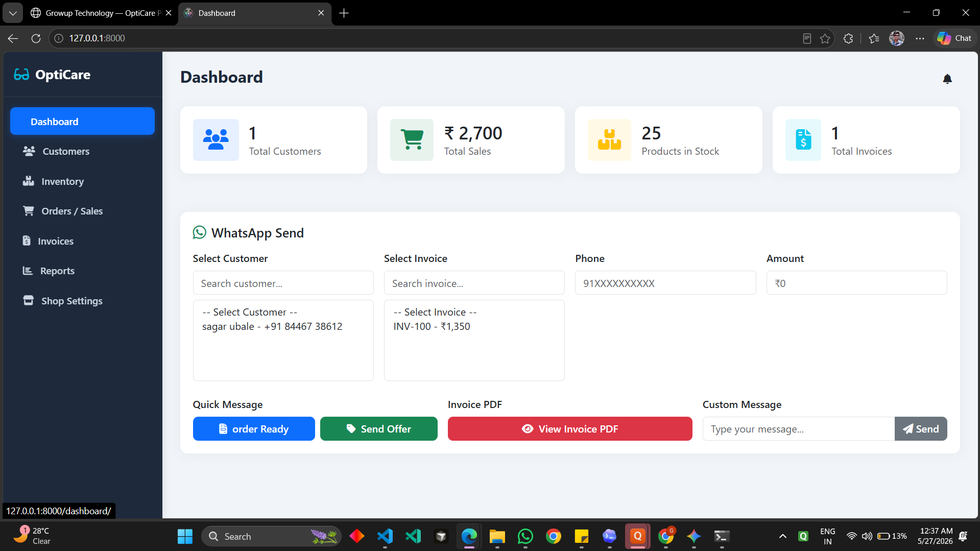Click the browser profile avatar
The image size is (980, 551).
click(x=897, y=38)
